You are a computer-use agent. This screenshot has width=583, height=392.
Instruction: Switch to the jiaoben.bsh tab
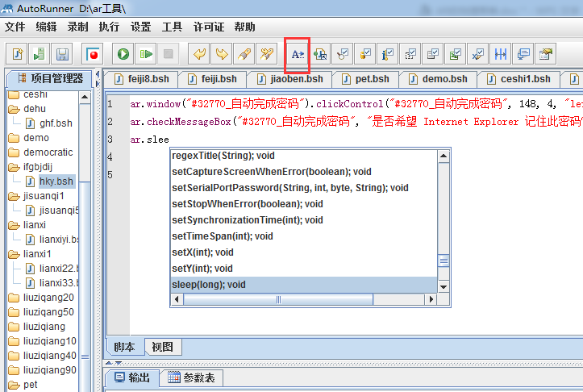[x=290, y=79]
